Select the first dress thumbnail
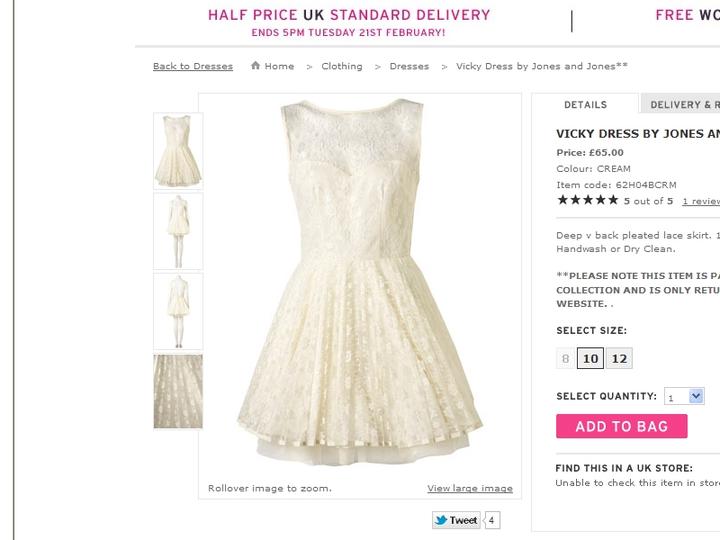Screen dimensions: 720x540 click(178, 151)
